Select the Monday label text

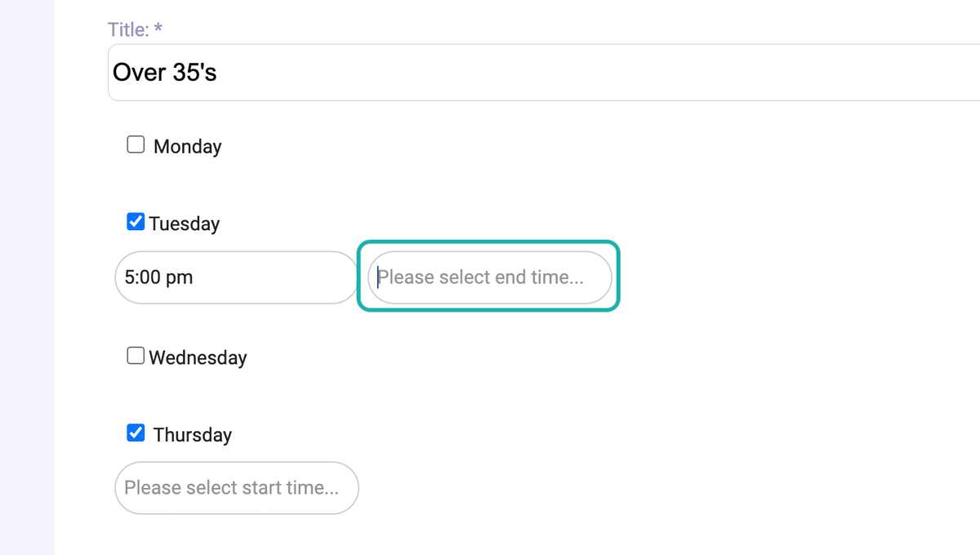click(x=186, y=146)
